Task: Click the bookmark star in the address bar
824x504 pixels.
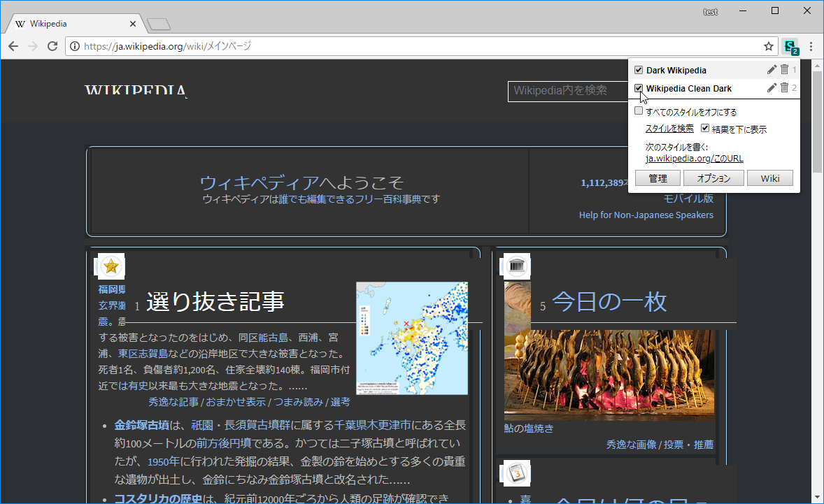Action: pos(769,46)
